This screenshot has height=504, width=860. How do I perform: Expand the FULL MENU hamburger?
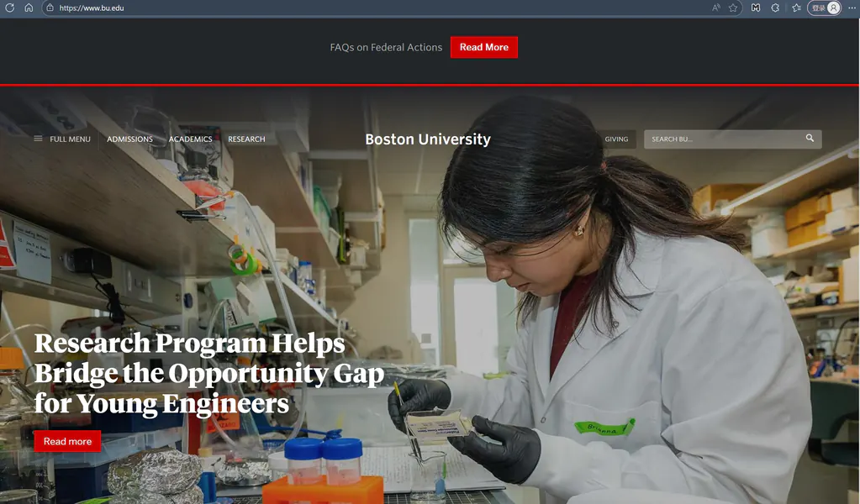pos(62,139)
